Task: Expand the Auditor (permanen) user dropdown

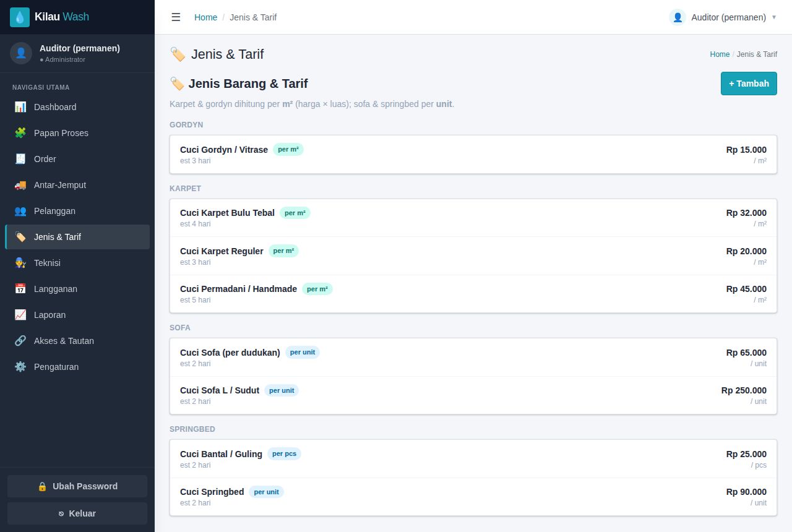Action: point(723,17)
